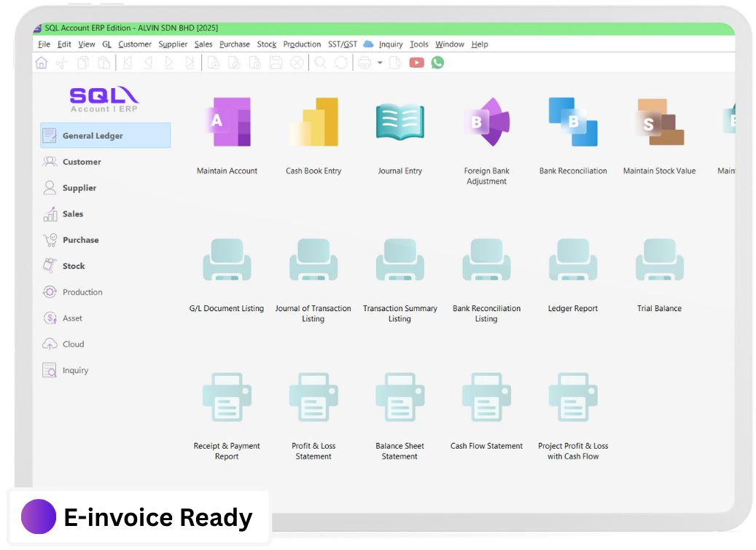This screenshot has height=550, width=756.
Task: Open Bank Reconciliation
Action: click(x=573, y=121)
